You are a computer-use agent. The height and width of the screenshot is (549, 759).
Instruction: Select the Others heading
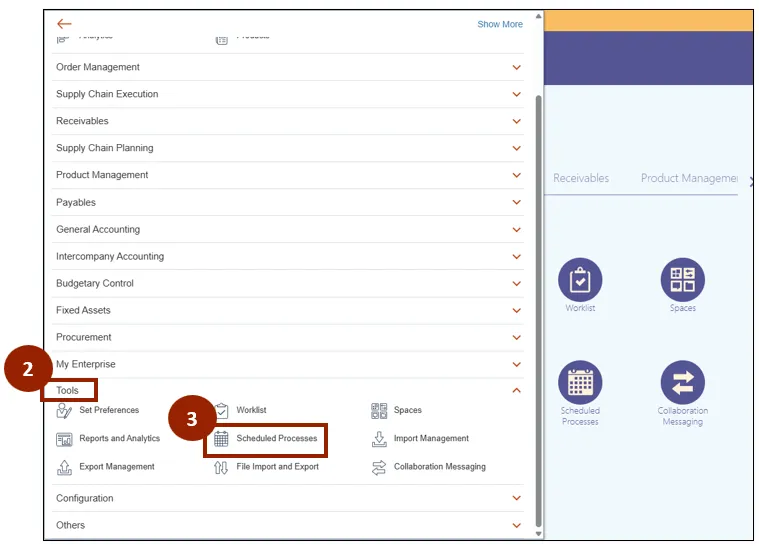click(x=70, y=525)
